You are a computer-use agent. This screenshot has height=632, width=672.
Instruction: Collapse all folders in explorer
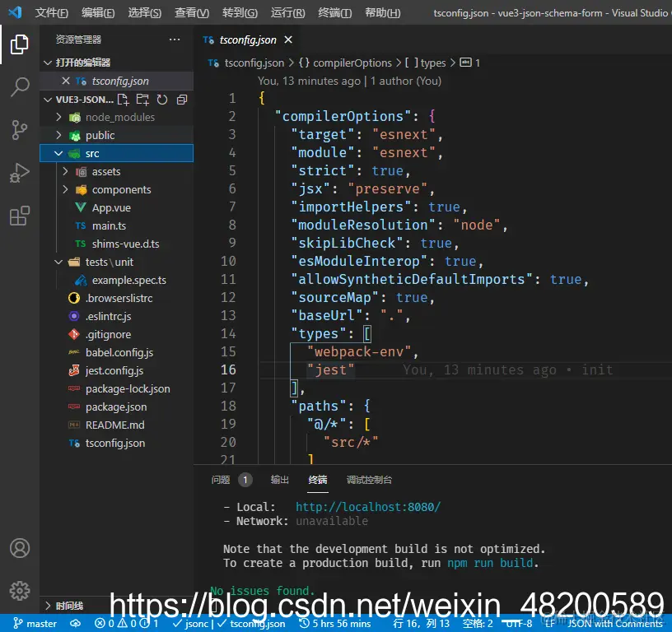(x=182, y=100)
